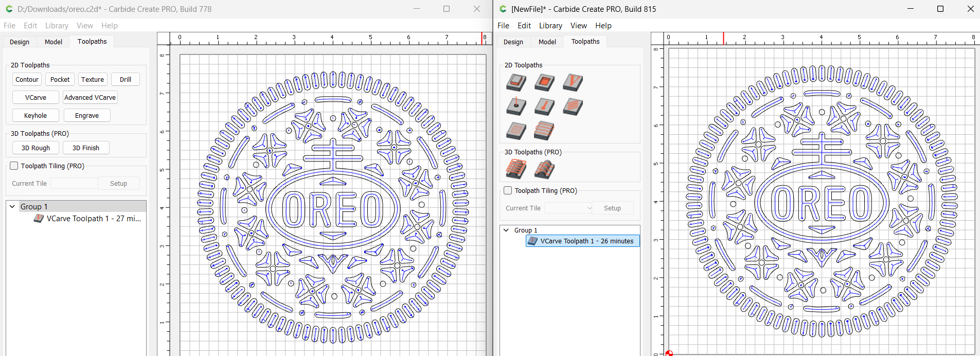The image size is (980, 356).
Task: Click the red origin marker on NewFile canvas
Action: coord(669,353)
